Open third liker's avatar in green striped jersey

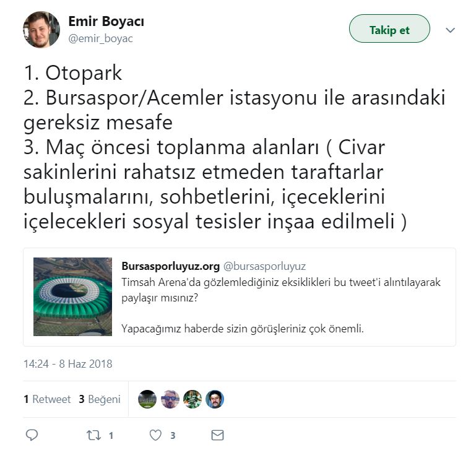click(193, 399)
